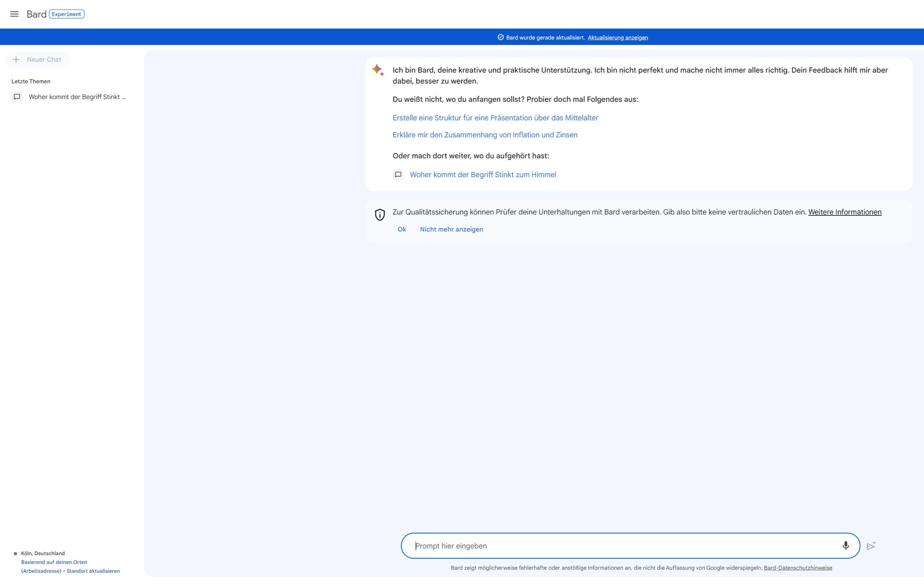This screenshot has height=584, width=924.
Task: Select Nicht mehr anzeigen
Action: [451, 229]
